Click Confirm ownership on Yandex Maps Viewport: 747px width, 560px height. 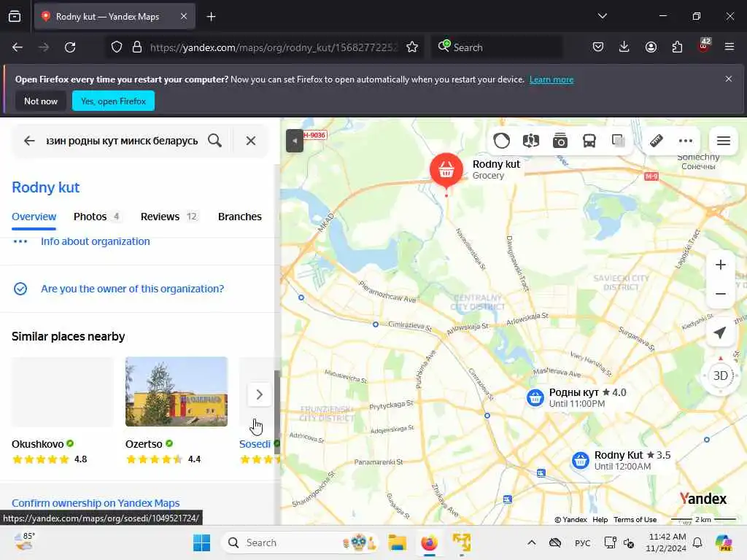coord(96,503)
